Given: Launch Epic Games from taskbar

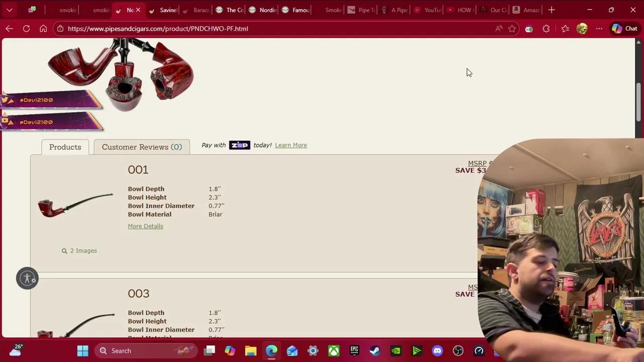Looking at the screenshot, I should pos(354,350).
